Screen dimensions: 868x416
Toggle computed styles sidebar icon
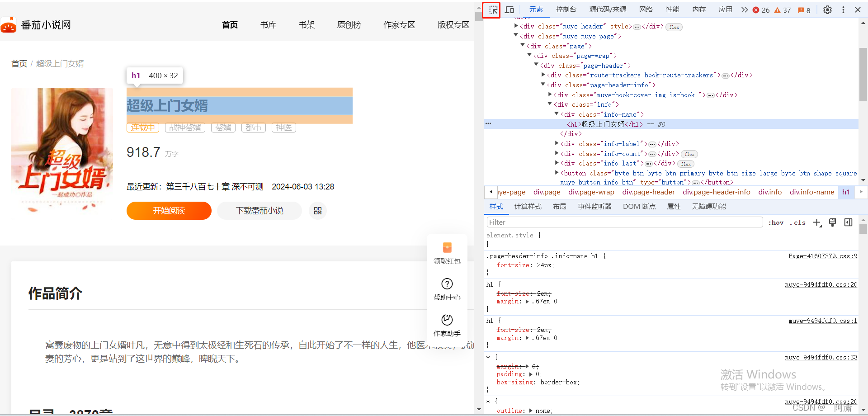[x=849, y=222]
